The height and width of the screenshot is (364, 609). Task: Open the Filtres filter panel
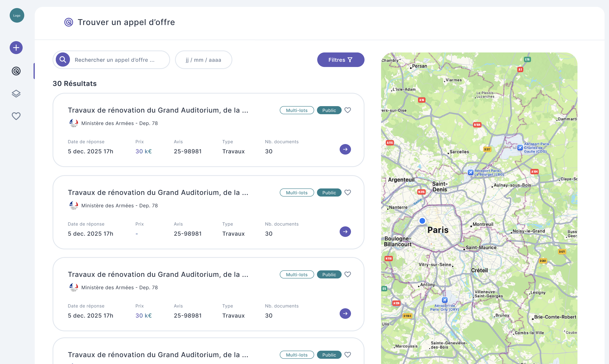(341, 60)
